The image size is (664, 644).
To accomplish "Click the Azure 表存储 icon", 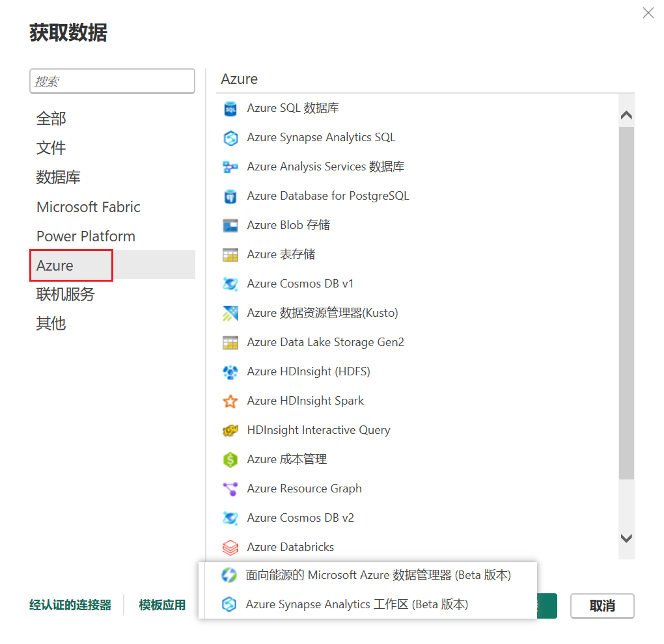I will coord(230,255).
